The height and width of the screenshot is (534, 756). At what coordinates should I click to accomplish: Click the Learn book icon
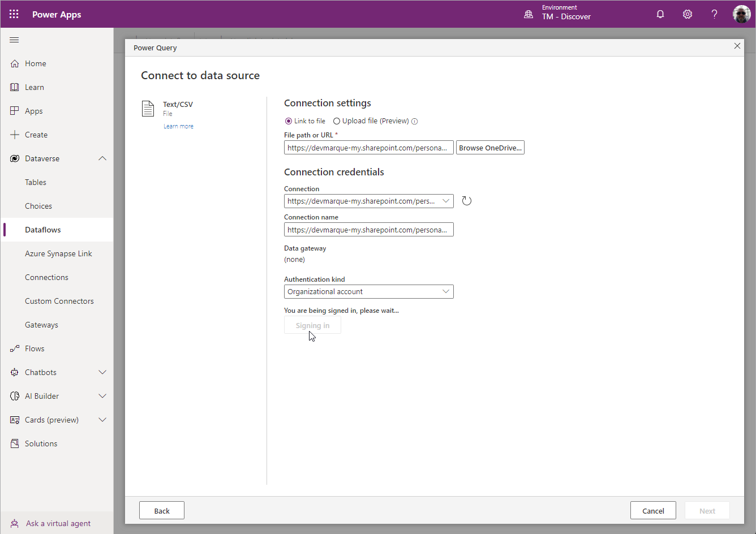(x=15, y=87)
